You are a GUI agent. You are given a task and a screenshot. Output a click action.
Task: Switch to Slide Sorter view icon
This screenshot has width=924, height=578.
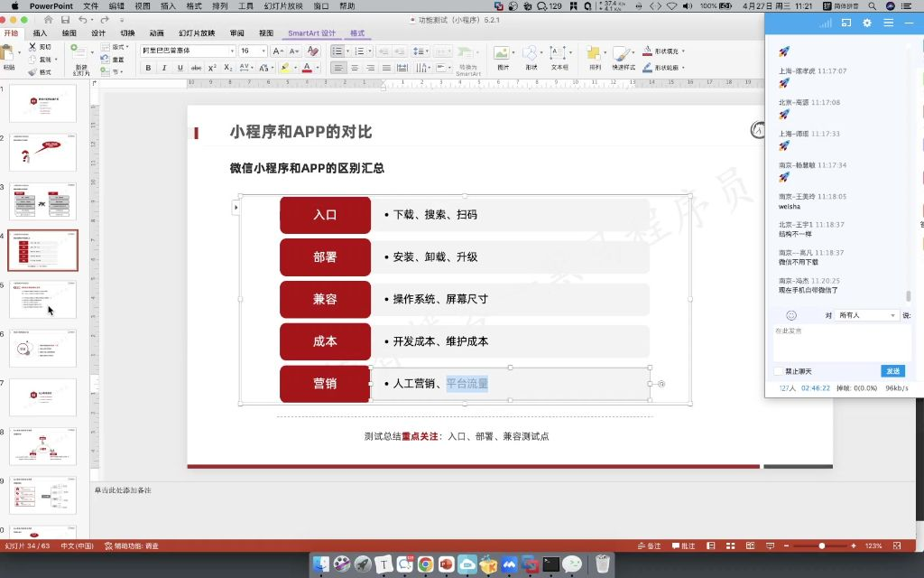tap(730, 546)
